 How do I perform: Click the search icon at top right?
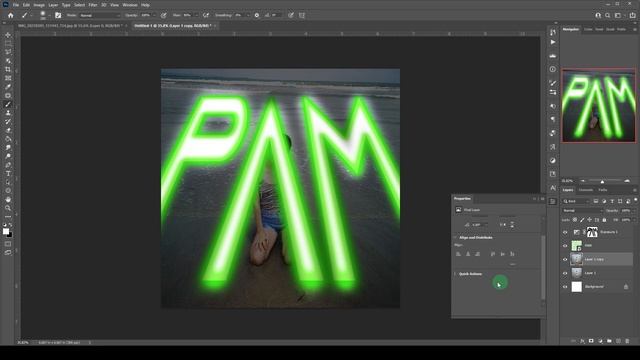[608, 15]
